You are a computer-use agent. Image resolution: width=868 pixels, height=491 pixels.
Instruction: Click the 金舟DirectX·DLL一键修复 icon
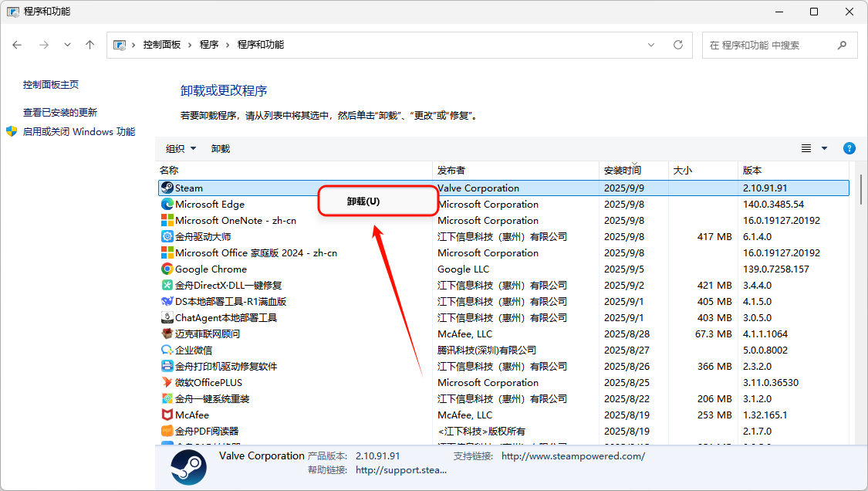click(167, 285)
